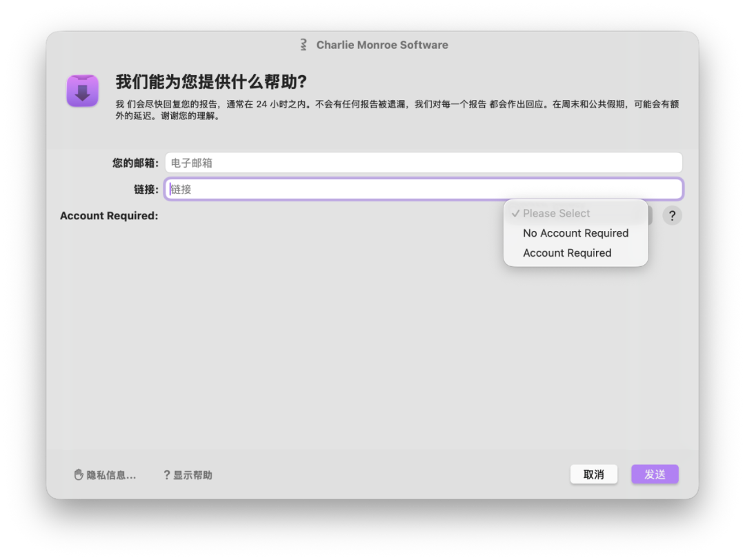Dismiss the dialog with the 取消 button
Screen dimensions: 745x560
tap(593, 474)
